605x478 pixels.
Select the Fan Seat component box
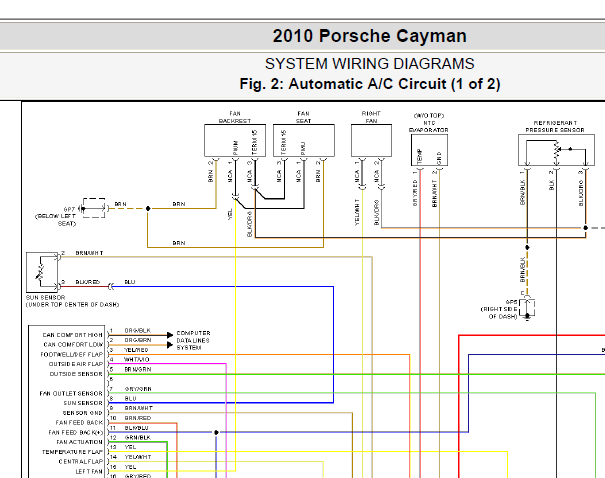tap(304, 140)
